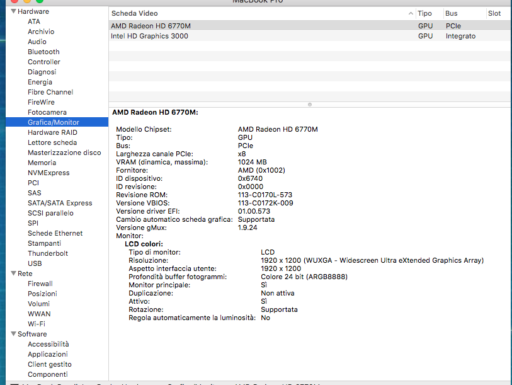
Task: Open SATA/SATA Express entry
Action: [60, 203]
